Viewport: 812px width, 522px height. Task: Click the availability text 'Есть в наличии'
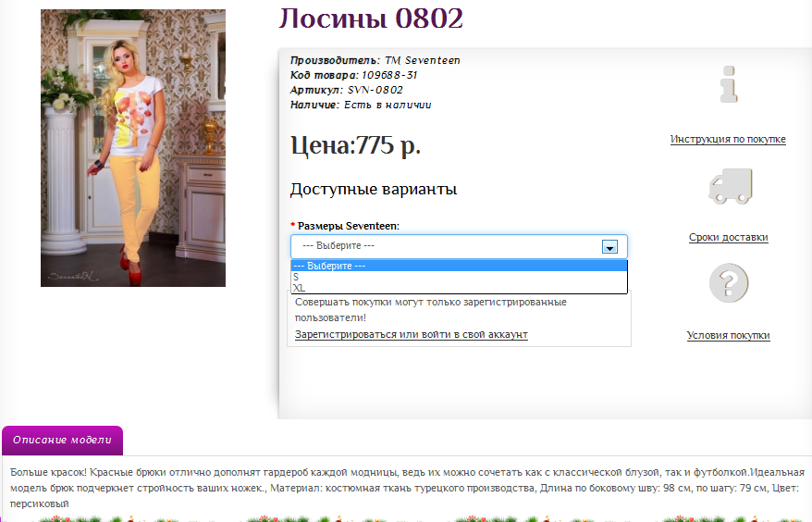click(388, 105)
